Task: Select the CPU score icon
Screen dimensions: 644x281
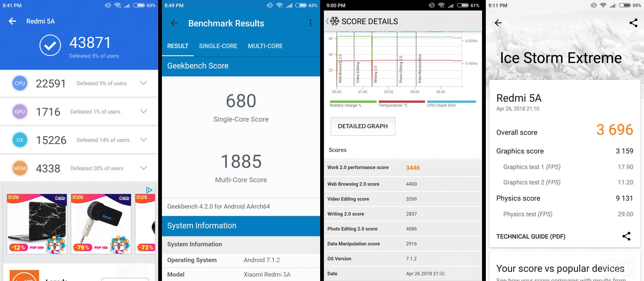Action: point(20,83)
